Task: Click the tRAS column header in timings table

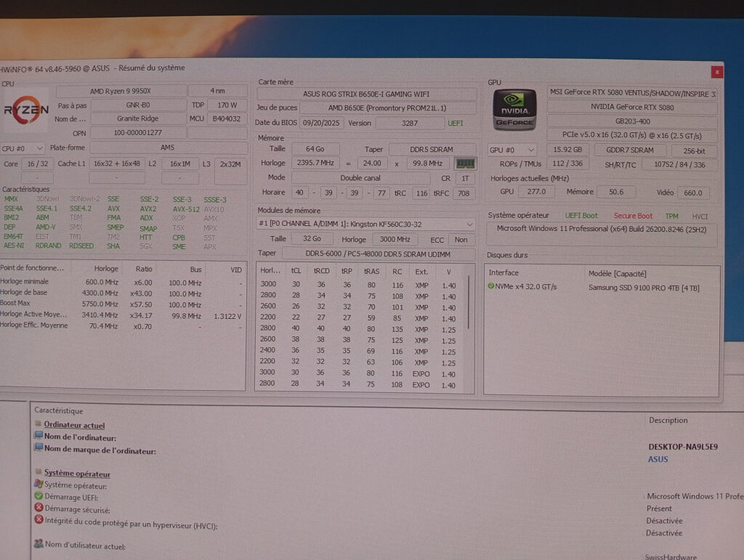Action: [371, 271]
